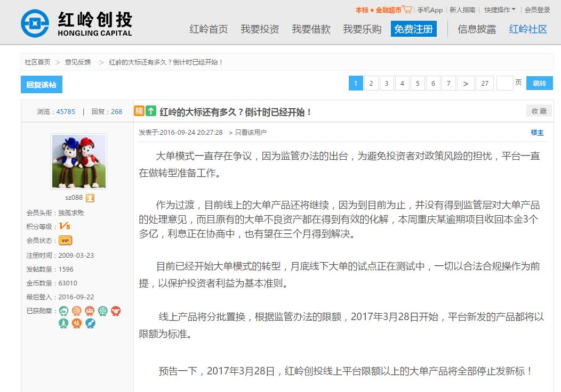Screen dimensions: 561x392
Task: Focus the page number input field
Action: (x=505, y=83)
